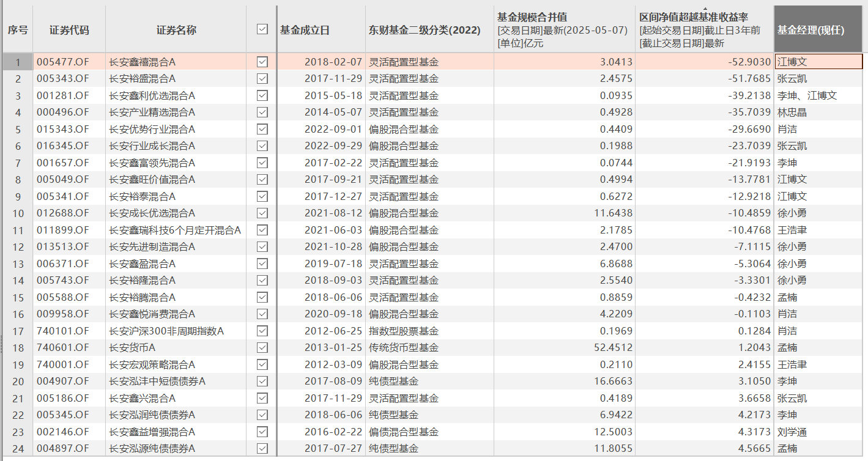Viewport: 868px width, 461px height.
Task: Toggle the select-all checkbox in the header
Action: [x=262, y=29]
